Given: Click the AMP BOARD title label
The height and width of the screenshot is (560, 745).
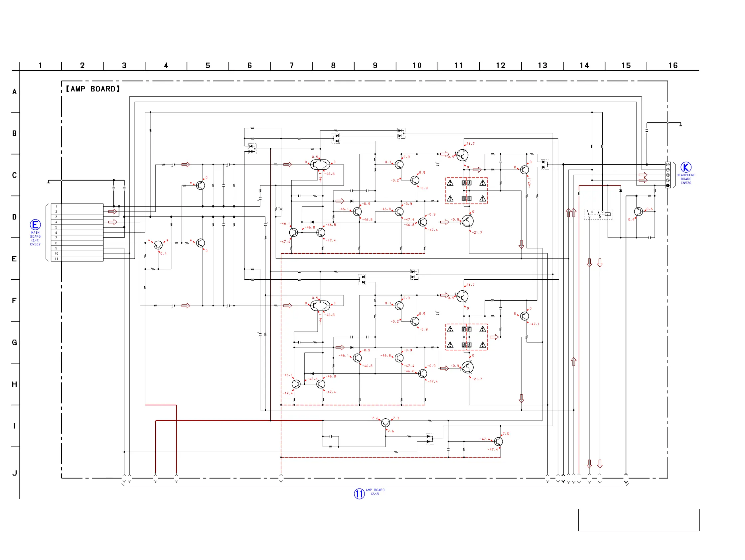Looking at the screenshot, I should tap(92, 89).
